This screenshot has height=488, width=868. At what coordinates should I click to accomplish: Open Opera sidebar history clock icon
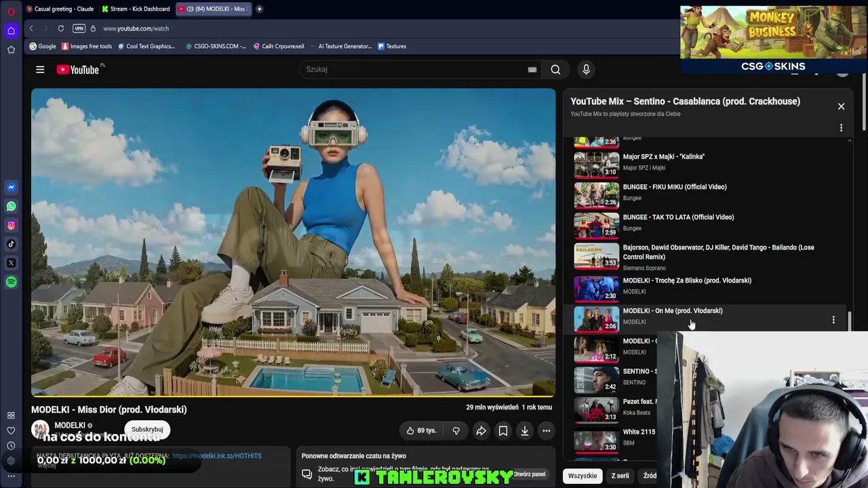(x=11, y=445)
